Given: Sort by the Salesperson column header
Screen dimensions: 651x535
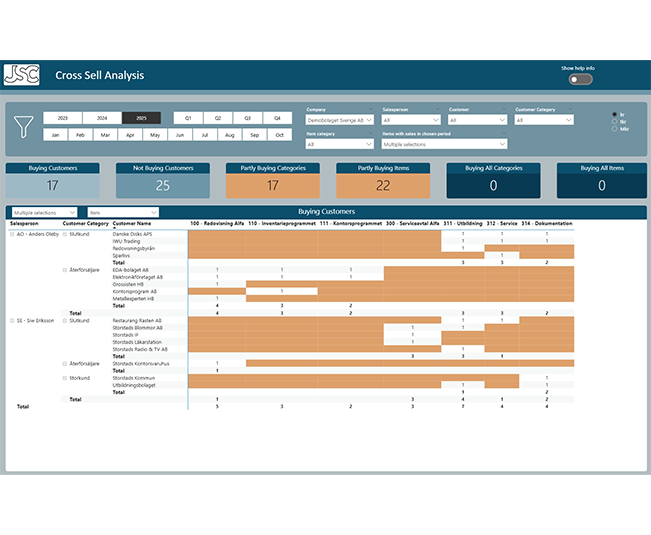Looking at the screenshot, I should [24, 223].
